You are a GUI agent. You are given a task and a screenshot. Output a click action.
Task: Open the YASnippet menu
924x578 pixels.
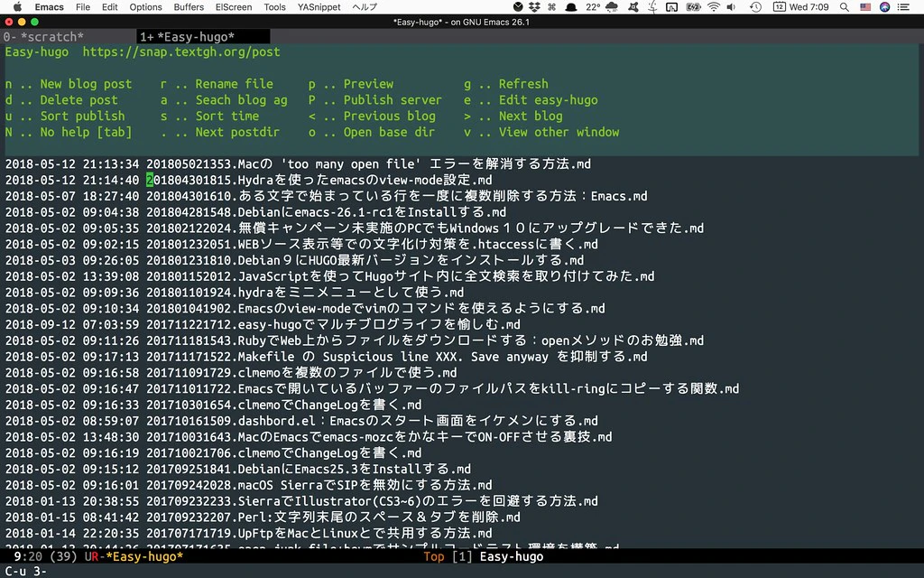pos(319,7)
